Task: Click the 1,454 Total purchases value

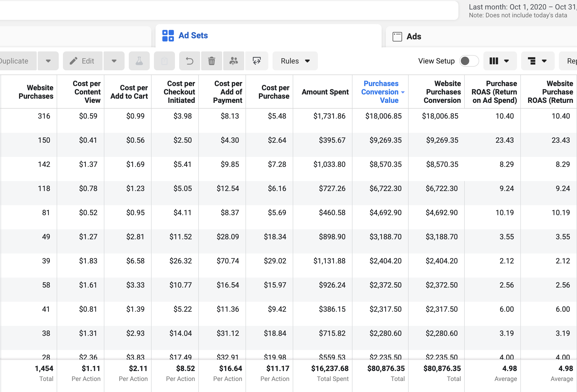Action: 44,369
